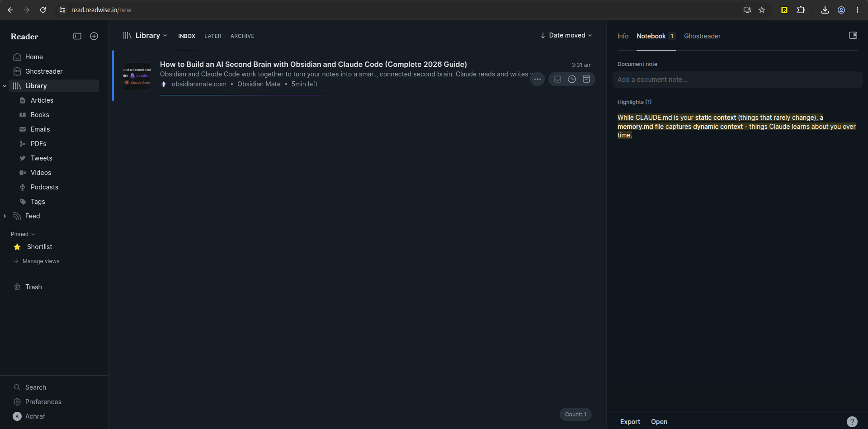868x429 pixels.
Task: Open the Tags category
Action: click(38, 202)
